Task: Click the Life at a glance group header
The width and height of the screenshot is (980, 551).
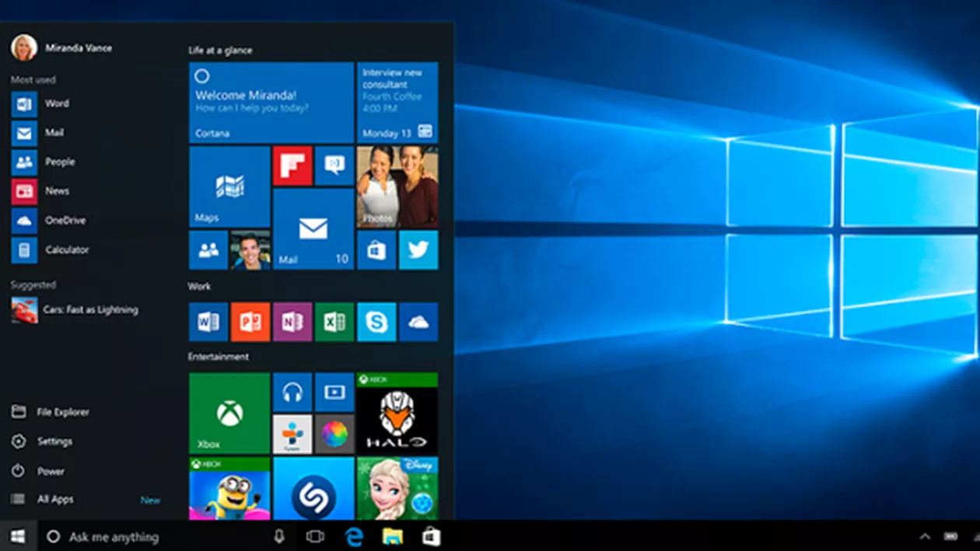Action: pos(220,51)
